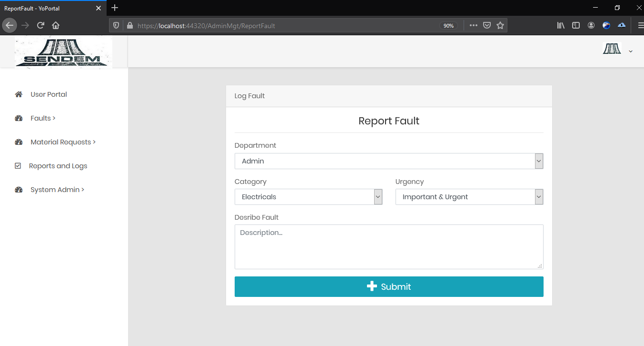Open the Category dropdown showing Electricals
Screen dimensions: 644x346
pyautogui.click(x=308, y=197)
